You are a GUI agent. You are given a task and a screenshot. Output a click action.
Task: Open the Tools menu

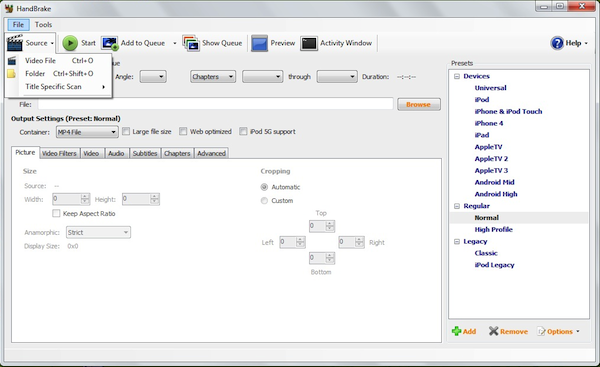point(43,24)
